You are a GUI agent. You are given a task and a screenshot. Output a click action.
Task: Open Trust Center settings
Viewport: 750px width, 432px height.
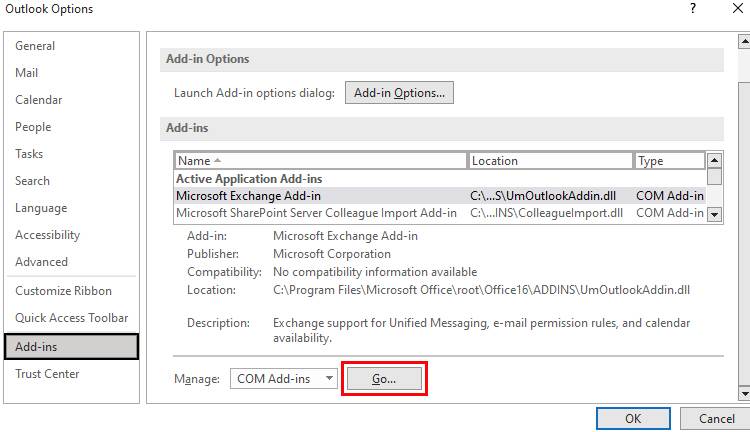47,374
